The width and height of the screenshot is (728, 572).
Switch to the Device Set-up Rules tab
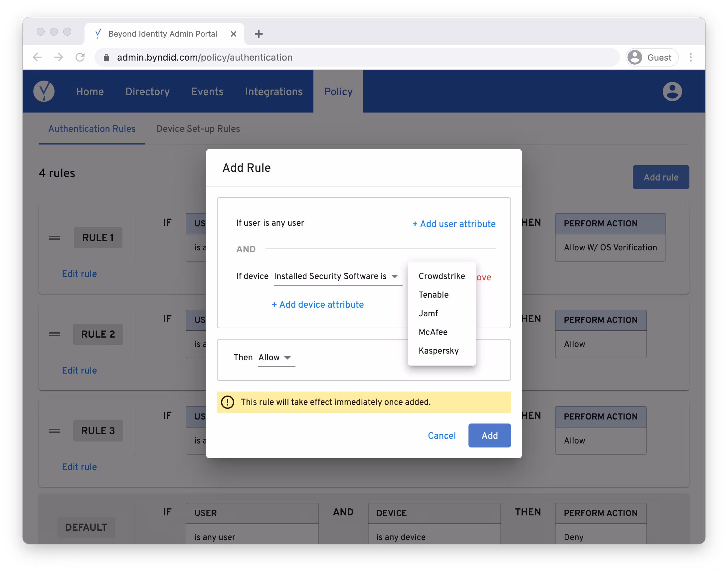coord(198,129)
